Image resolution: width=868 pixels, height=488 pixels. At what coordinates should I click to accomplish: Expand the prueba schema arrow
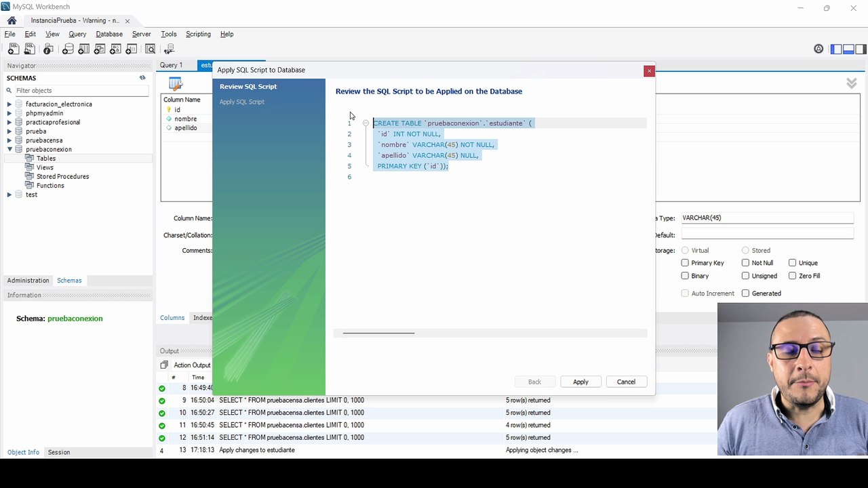tap(9, 131)
